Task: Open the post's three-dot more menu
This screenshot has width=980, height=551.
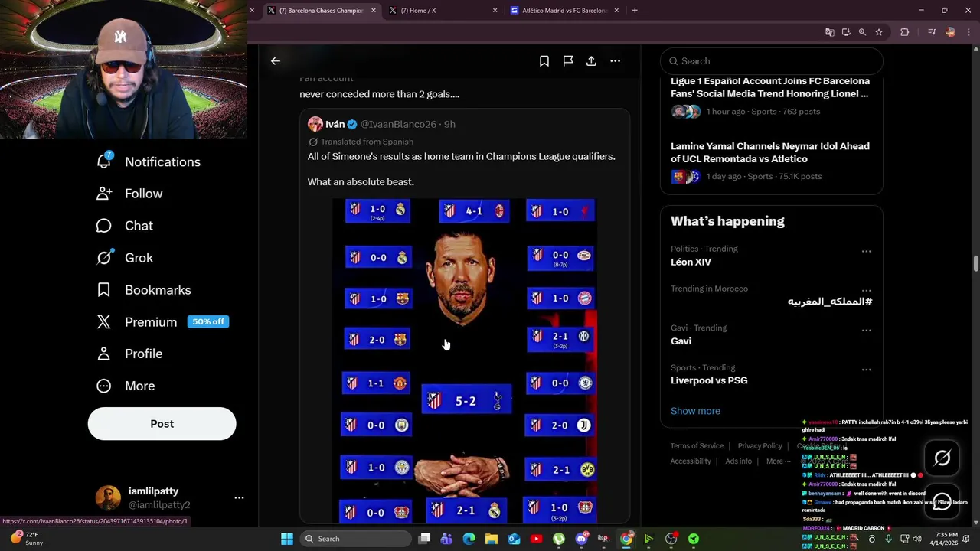Action: (615, 61)
